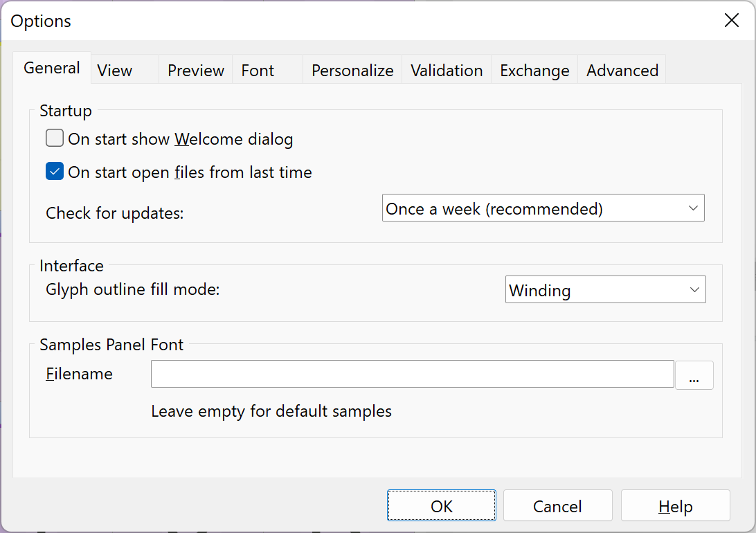
Task: Go to the Personalize tab
Action: (x=352, y=71)
